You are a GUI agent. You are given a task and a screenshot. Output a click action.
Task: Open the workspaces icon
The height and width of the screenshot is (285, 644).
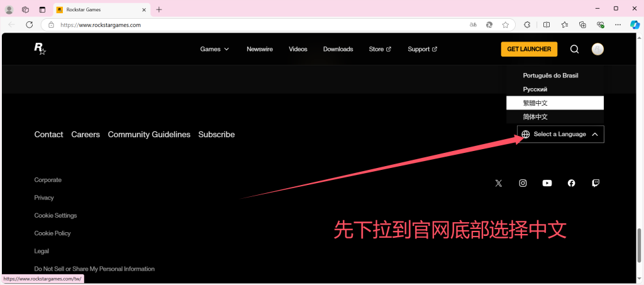tap(25, 9)
